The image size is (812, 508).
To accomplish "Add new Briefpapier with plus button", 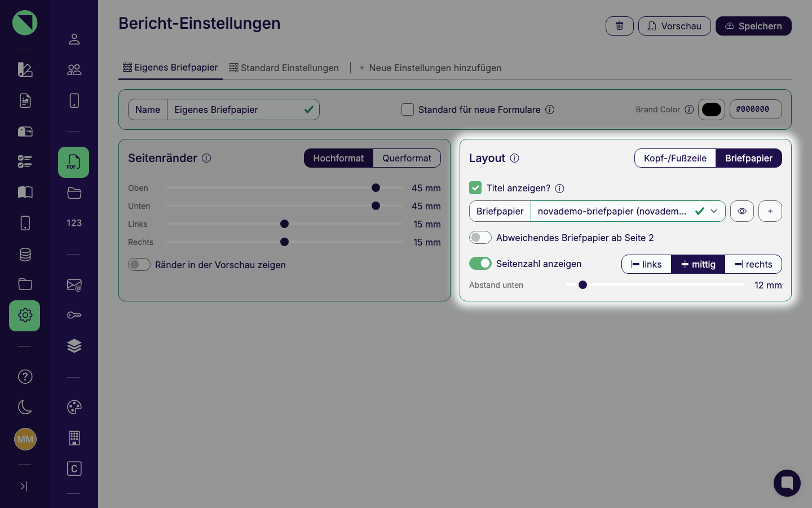I will point(770,211).
